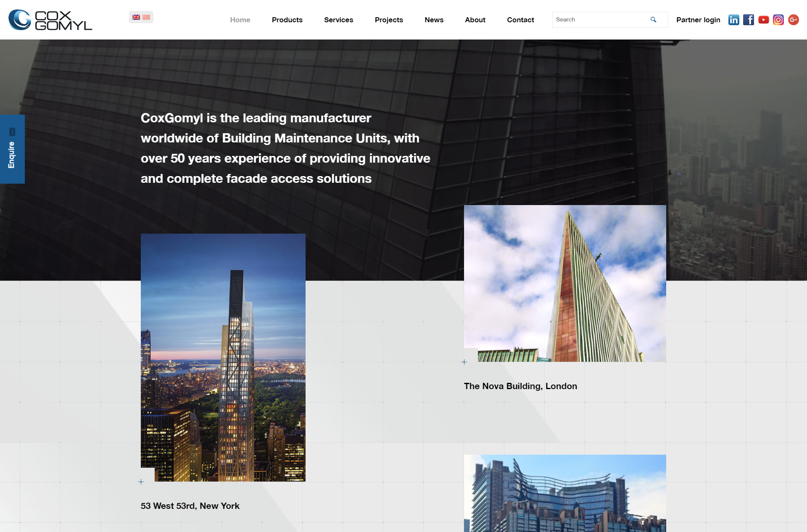Expand the plus marker under Nova Building image
Viewport: 807px width, 532px height.
pyautogui.click(x=464, y=362)
